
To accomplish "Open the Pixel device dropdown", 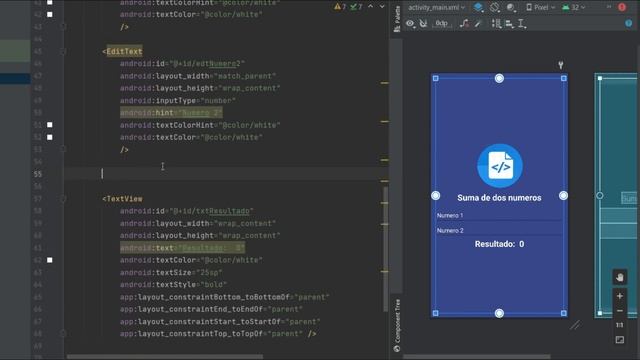I will 540,7.
